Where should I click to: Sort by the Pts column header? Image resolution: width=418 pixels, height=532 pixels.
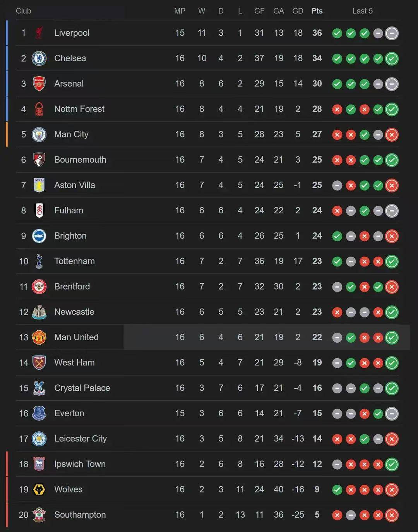coord(317,11)
